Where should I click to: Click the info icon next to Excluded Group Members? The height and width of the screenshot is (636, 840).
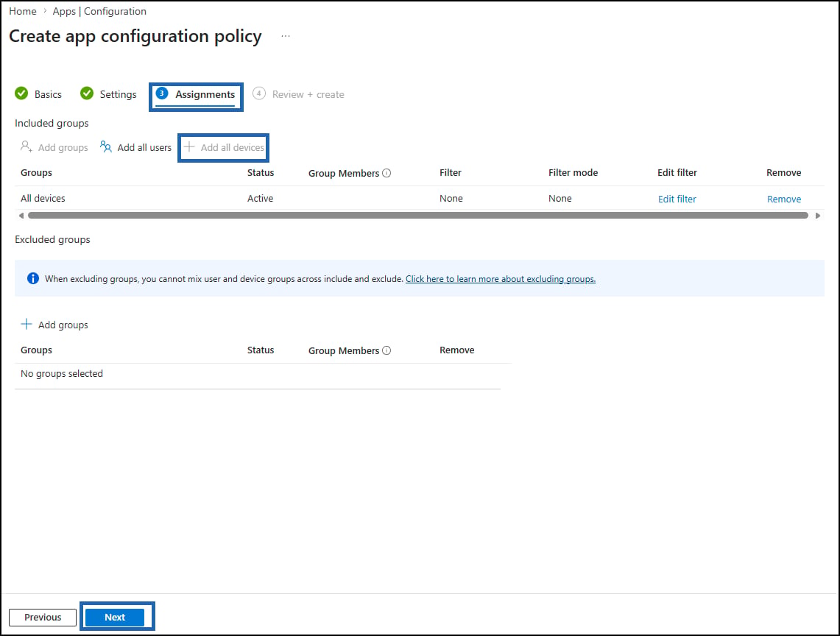tap(387, 350)
